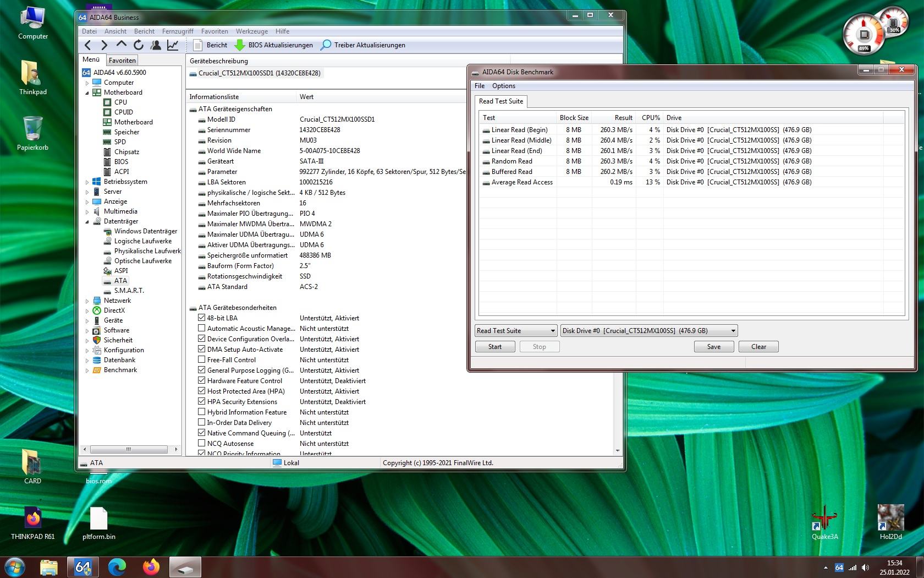Open the user/remote icon in the toolbar
This screenshot has width=924, height=578.
[156, 45]
